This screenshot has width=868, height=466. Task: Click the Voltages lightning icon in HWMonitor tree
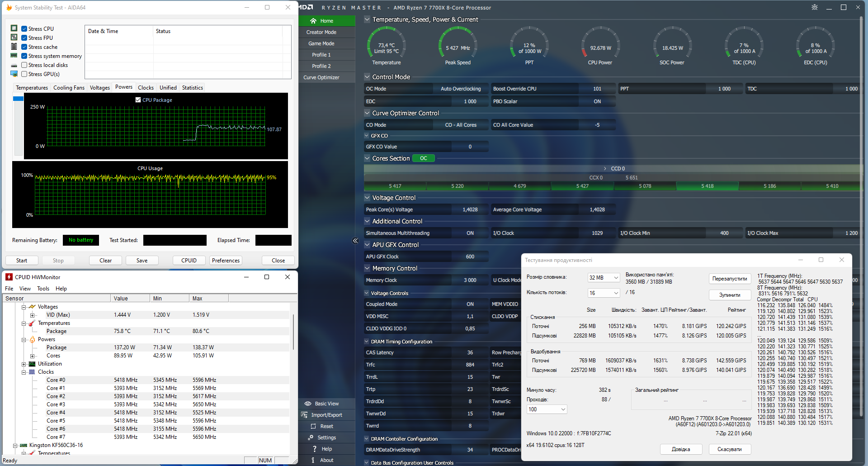point(32,307)
